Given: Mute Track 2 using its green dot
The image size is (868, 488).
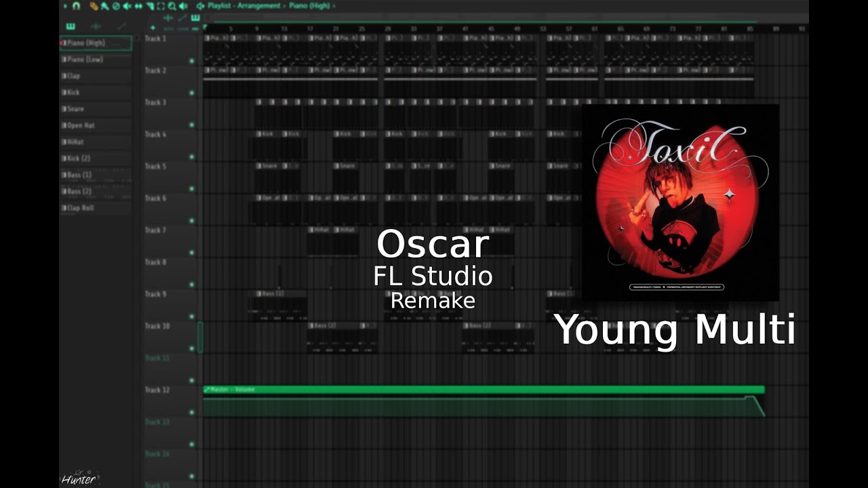Looking at the screenshot, I should pyautogui.click(x=192, y=93).
